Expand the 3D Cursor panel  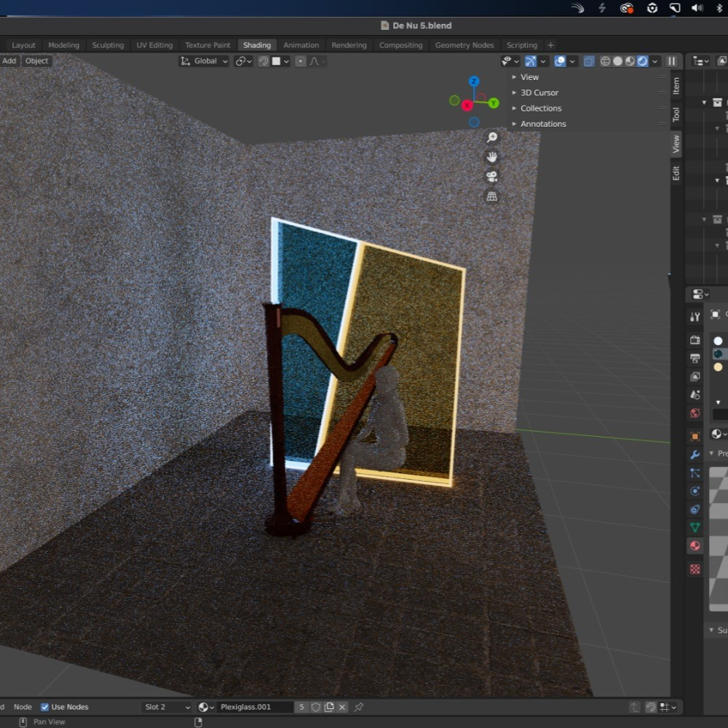pyautogui.click(x=539, y=92)
